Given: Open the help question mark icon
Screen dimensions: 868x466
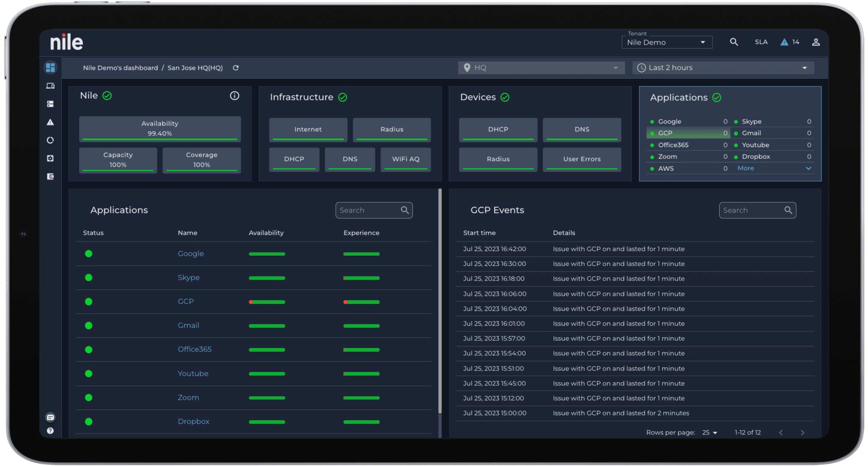Looking at the screenshot, I should tap(50, 430).
